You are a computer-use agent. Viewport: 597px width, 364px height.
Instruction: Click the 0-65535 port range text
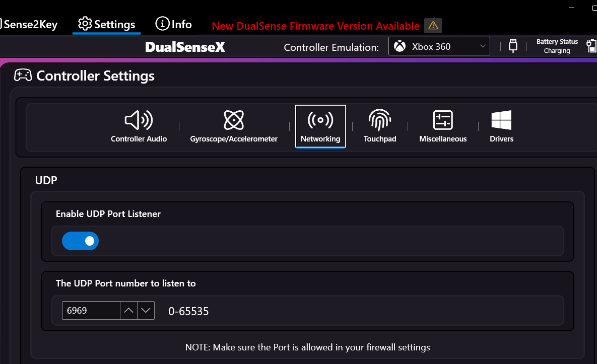pyautogui.click(x=188, y=311)
